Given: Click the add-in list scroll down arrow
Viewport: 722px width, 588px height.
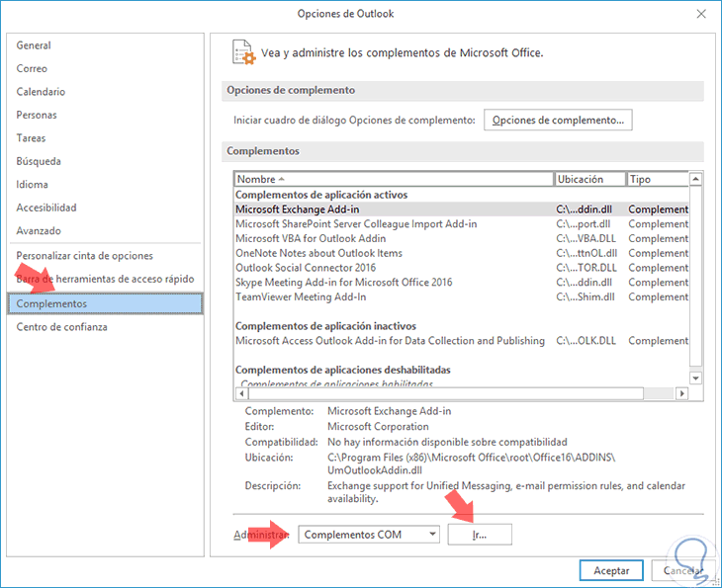Looking at the screenshot, I should [x=695, y=378].
